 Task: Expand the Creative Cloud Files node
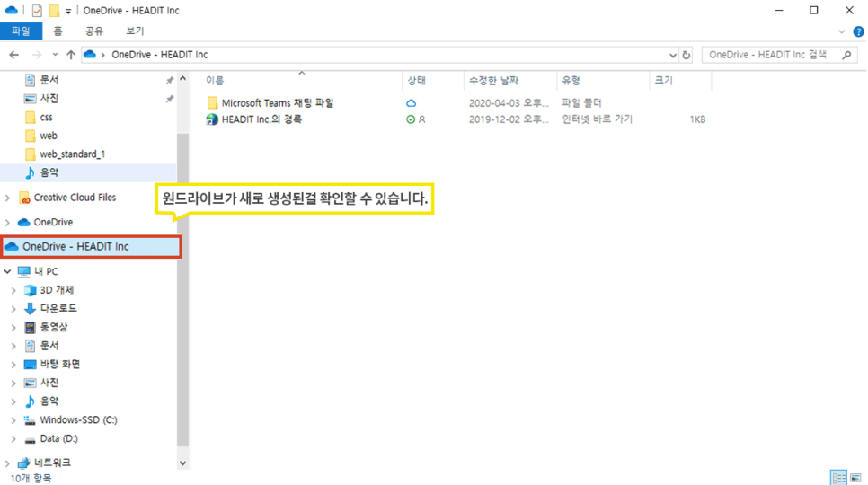pyautogui.click(x=8, y=198)
